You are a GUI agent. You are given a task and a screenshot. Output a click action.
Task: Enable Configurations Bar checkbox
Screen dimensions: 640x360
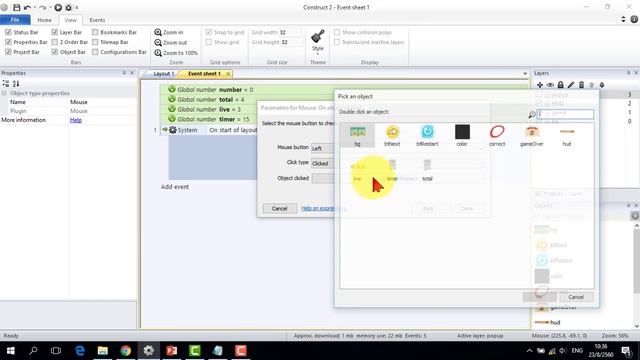tap(95, 52)
